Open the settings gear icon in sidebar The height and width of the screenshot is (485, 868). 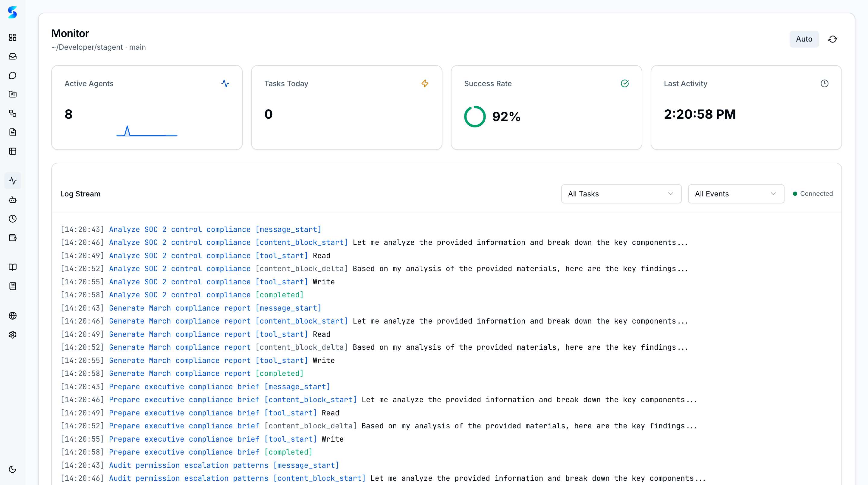pyautogui.click(x=12, y=335)
